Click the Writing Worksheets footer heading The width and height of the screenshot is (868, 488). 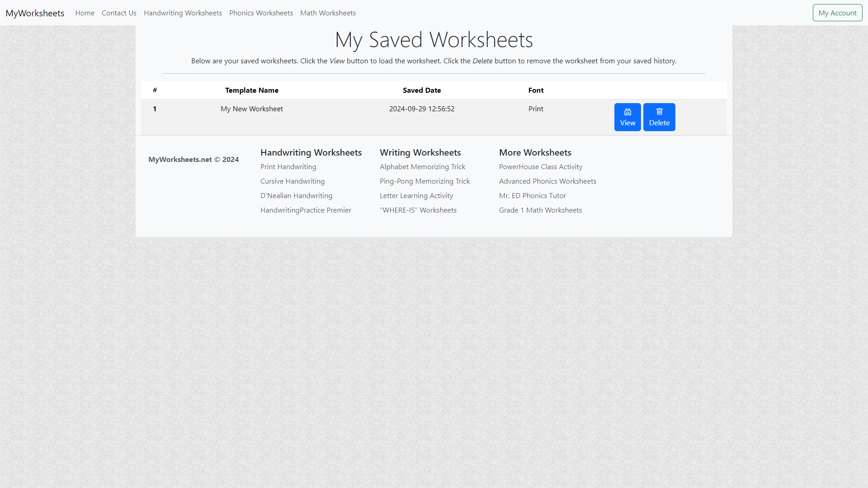(x=420, y=153)
